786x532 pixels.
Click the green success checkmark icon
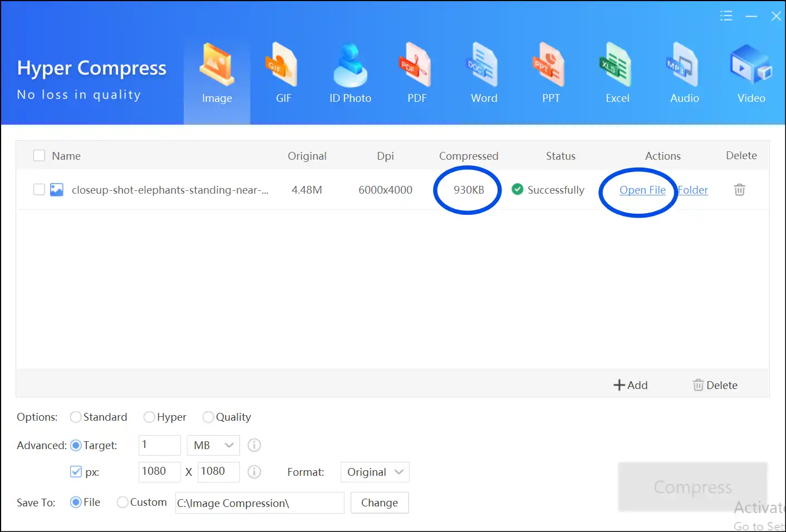coord(518,189)
